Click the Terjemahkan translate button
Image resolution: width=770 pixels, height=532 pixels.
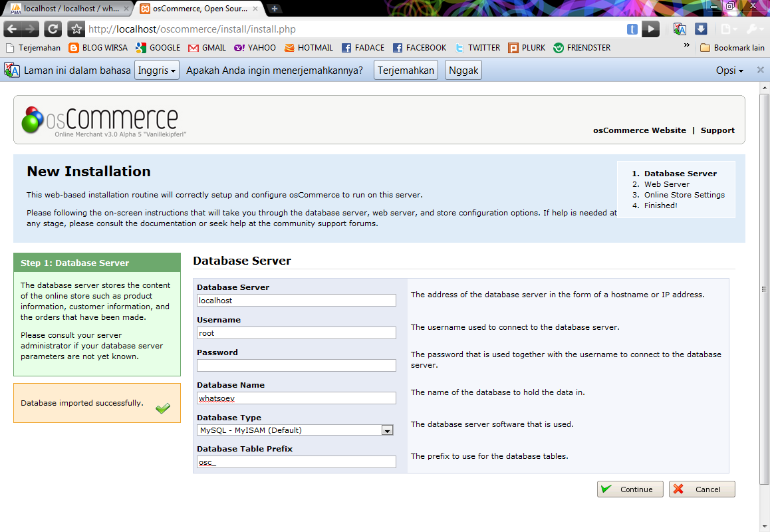tap(406, 70)
